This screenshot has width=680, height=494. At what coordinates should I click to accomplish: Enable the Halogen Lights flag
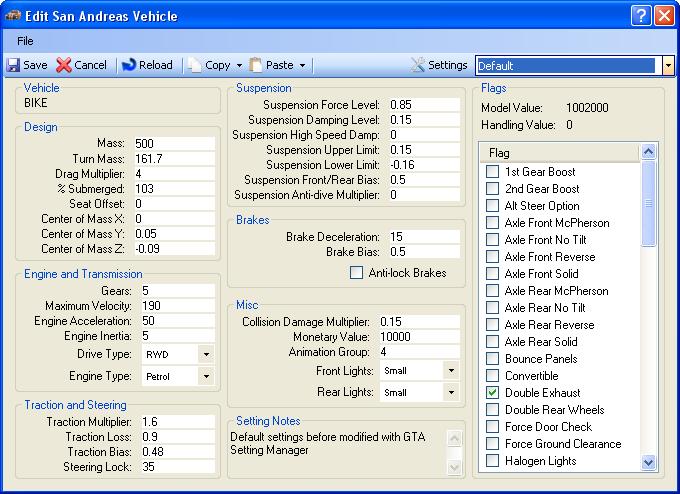[492, 461]
